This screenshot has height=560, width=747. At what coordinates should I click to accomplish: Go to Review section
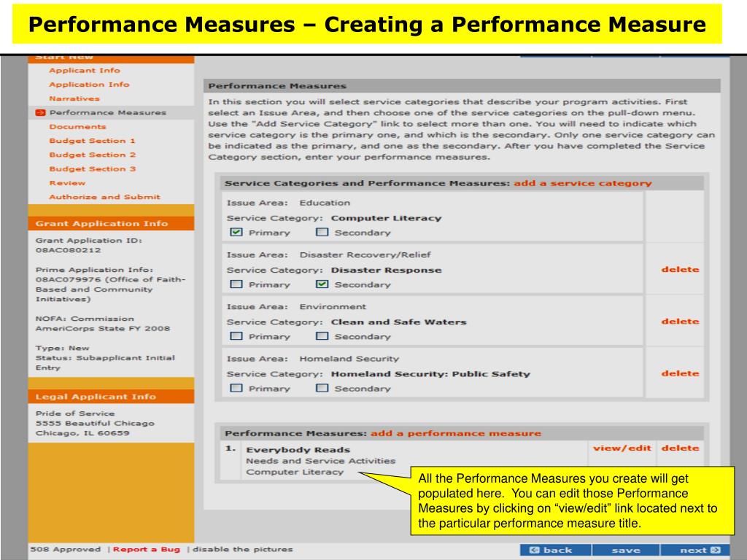(x=67, y=183)
